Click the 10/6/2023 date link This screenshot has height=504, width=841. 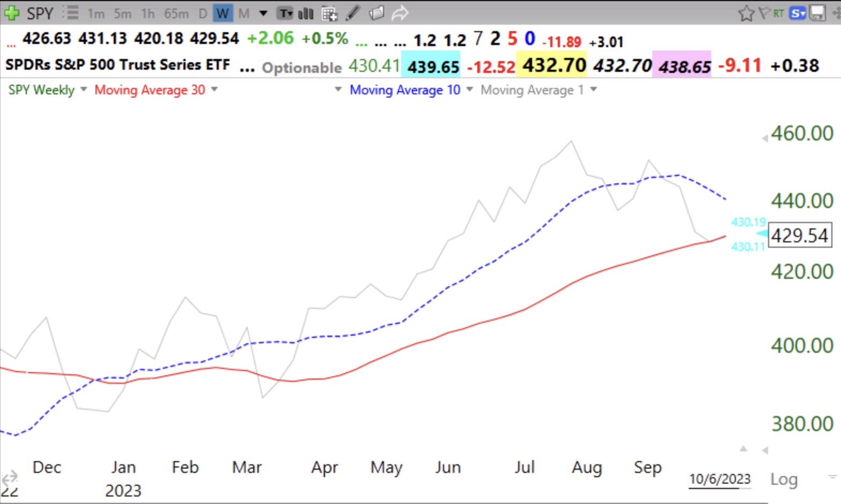coord(720,479)
